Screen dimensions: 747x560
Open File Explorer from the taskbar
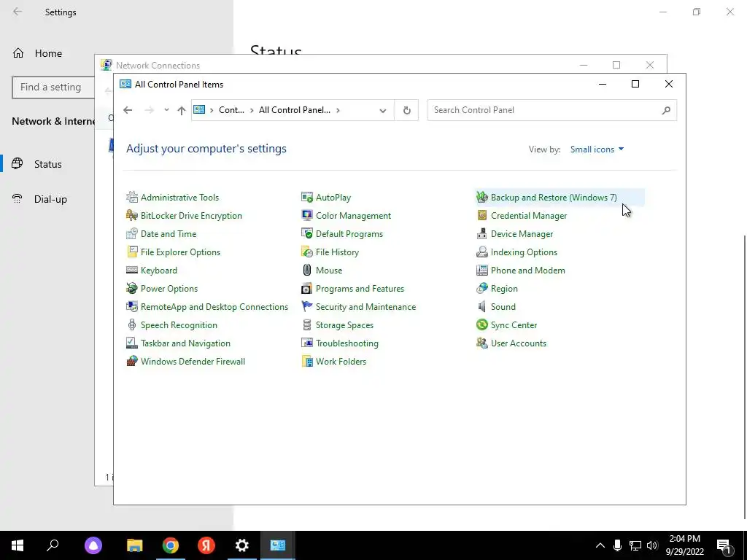[135, 545]
